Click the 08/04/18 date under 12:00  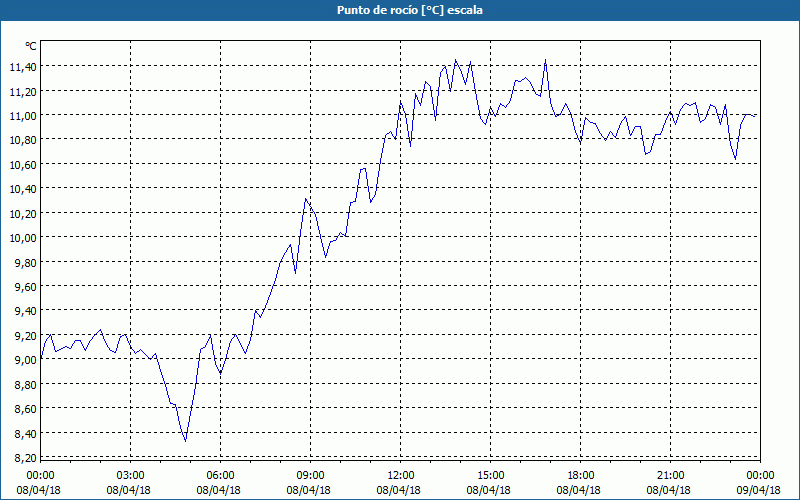point(398,490)
